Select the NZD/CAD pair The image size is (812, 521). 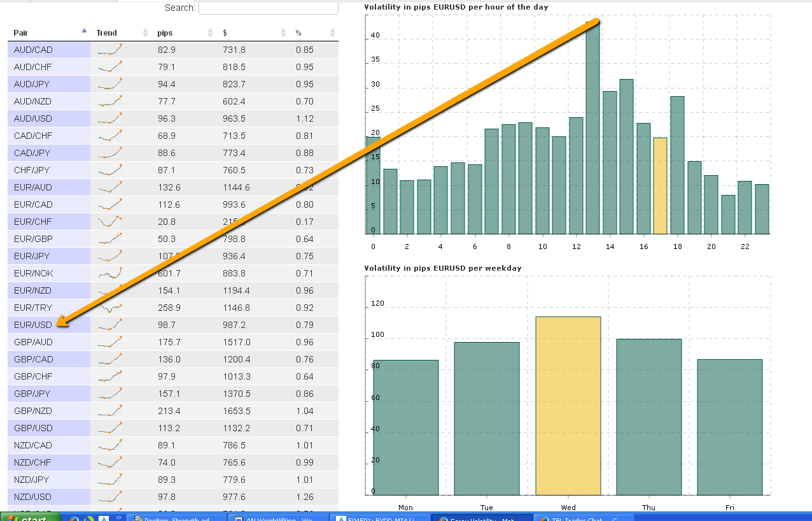tap(32, 445)
